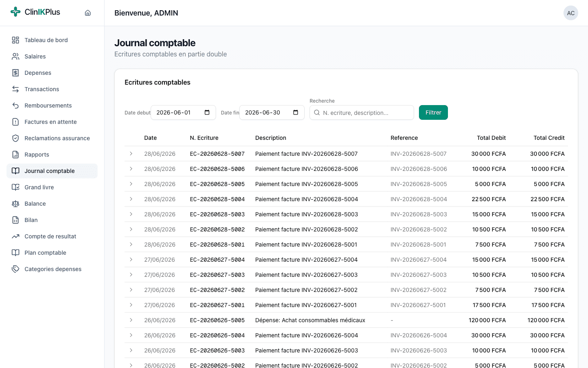Click the Date debut field 2026-06-01
This screenshot has width=588, height=368.
coord(183,112)
